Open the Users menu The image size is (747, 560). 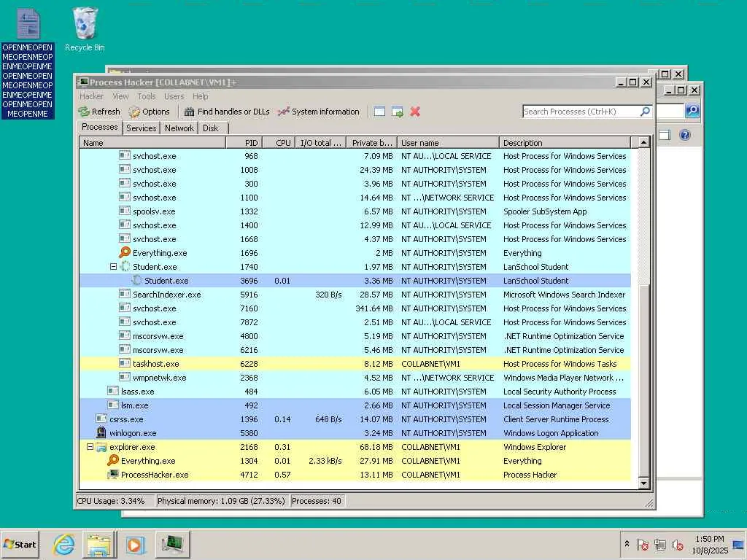174,96
